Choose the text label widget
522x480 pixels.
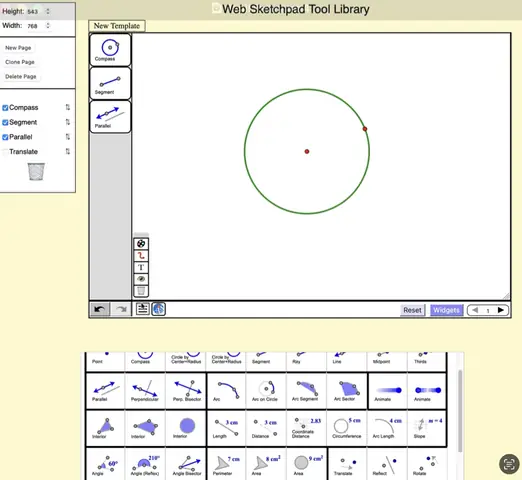(141, 267)
